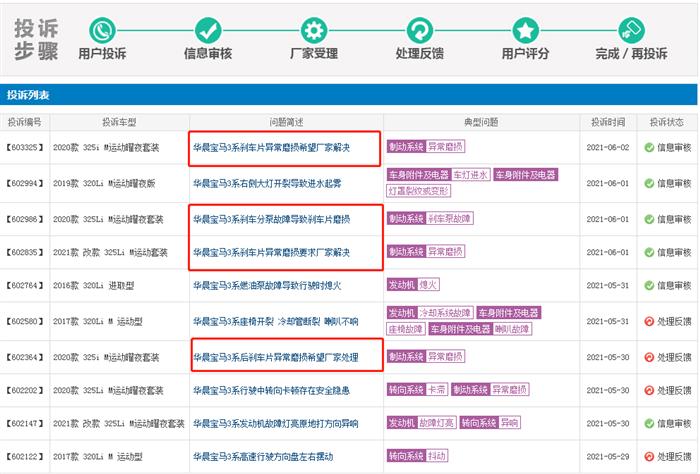Click green status icon for complaint 603325
The width and height of the screenshot is (700, 474).
click(649, 147)
